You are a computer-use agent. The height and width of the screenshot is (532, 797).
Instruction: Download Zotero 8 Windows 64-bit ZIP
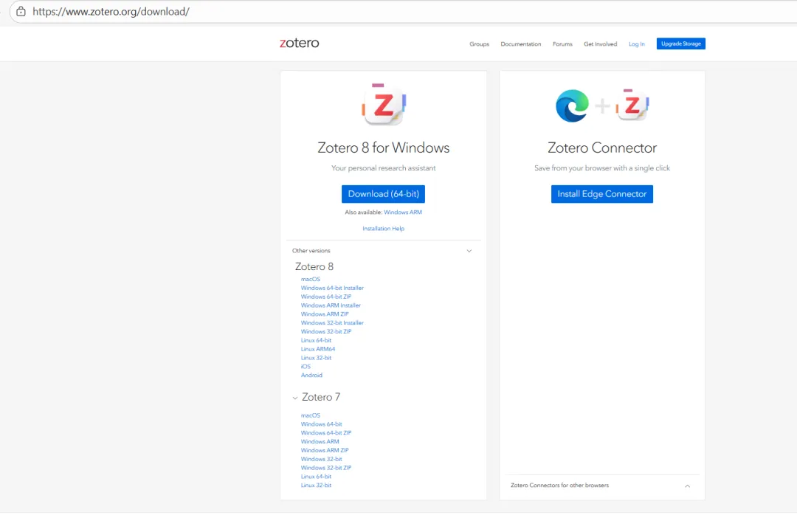click(x=326, y=297)
